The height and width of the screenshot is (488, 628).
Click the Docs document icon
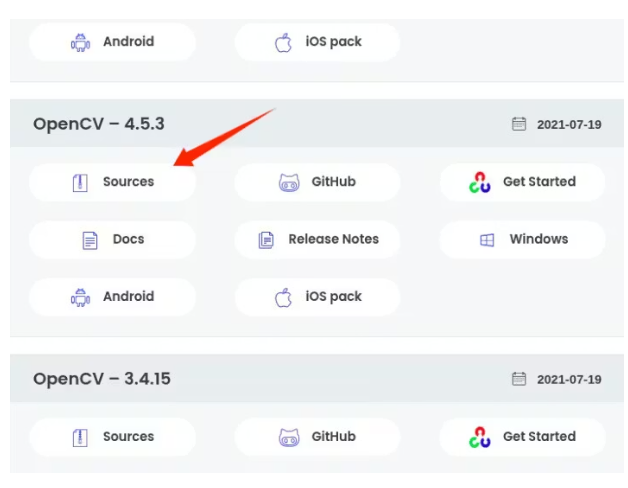pyautogui.click(x=90, y=240)
